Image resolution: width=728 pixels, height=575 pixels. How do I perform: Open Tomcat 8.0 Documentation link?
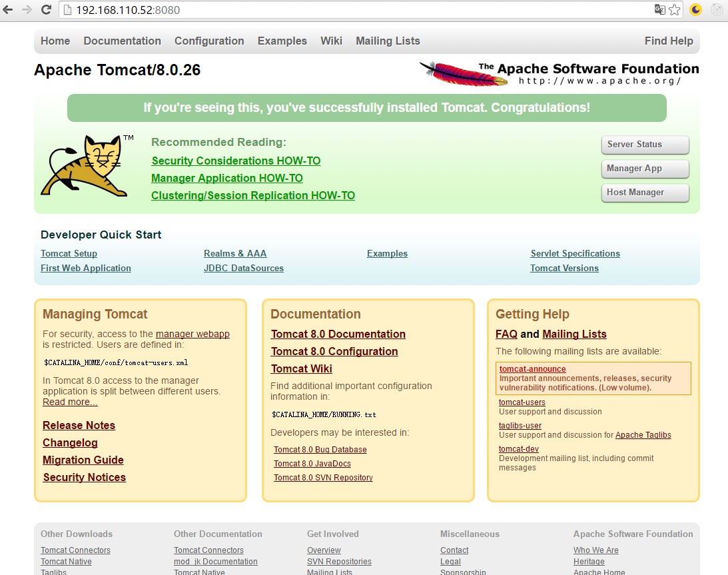click(338, 334)
